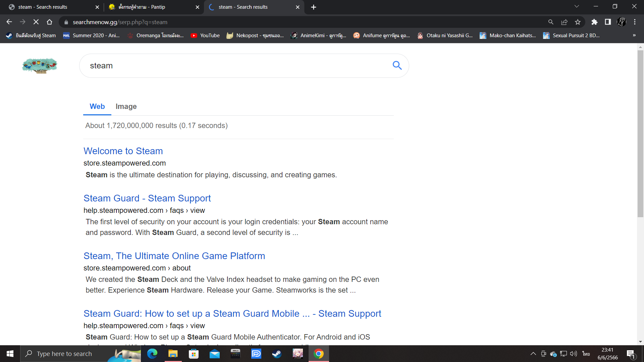The width and height of the screenshot is (644, 362).
Task: Open the Nekopost bookmark
Action: [x=255, y=35]
